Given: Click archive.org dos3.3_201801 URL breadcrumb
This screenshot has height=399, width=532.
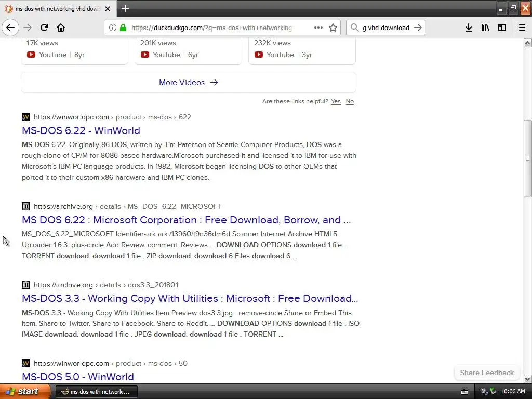Looking at the screenshot, I should 106,285.
